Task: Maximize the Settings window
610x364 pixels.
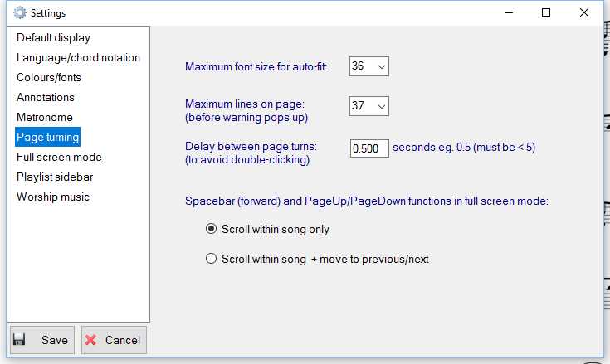Action: tap(546, 12)
